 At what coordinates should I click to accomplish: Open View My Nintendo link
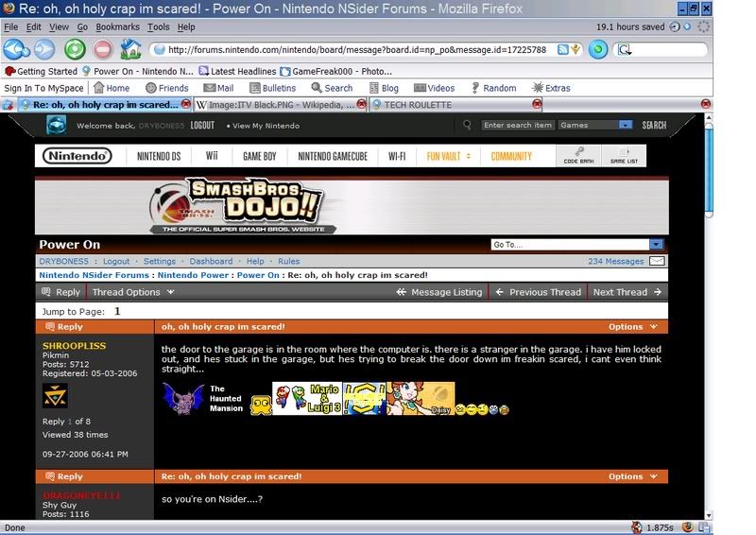click(x=266, y=126)
